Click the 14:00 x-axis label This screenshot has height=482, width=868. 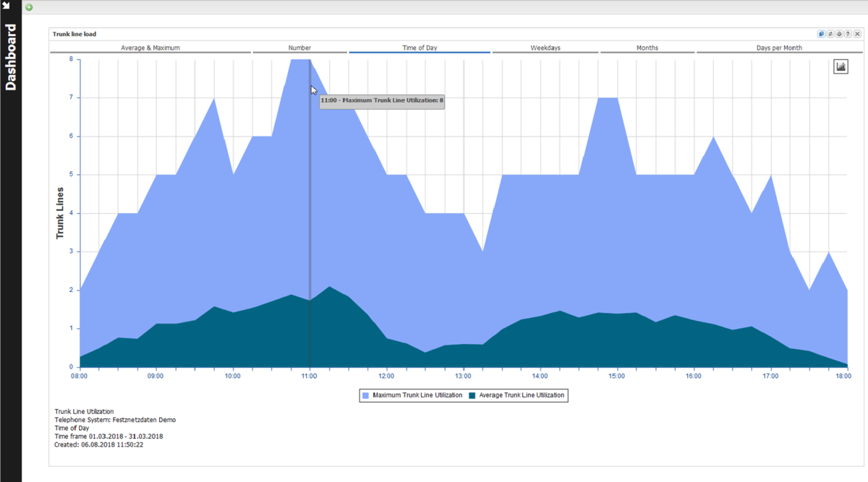pos(540,376)
